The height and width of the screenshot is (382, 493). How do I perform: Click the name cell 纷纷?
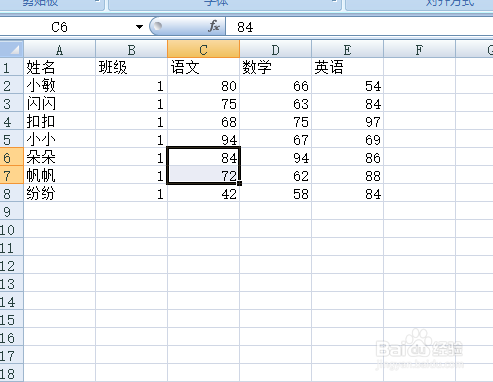coord(60,193)
